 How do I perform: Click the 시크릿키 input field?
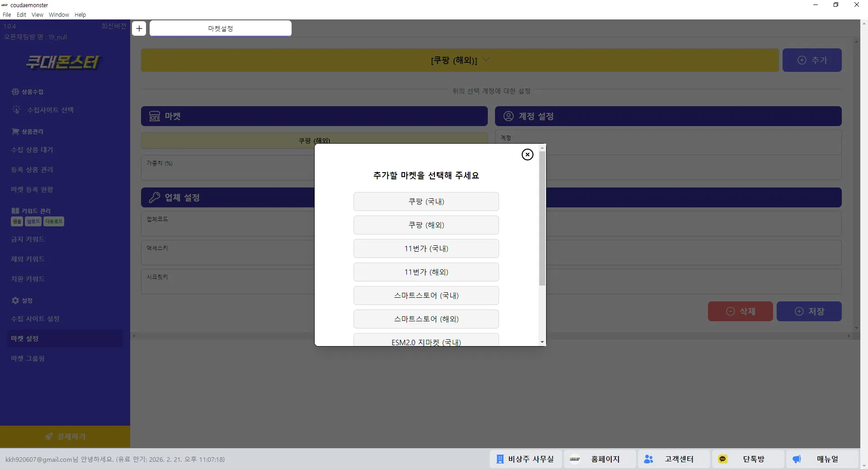tap(228, 281)
